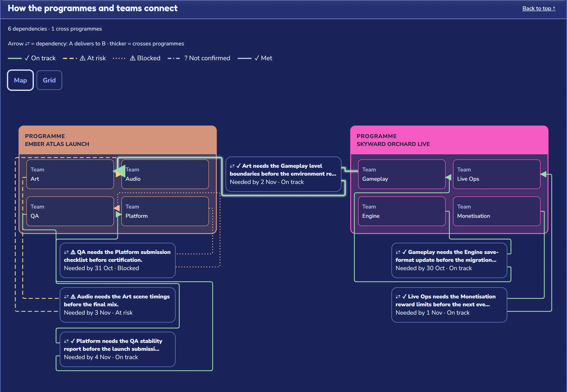The height and width of the screenshot is (392, 567).
Task: Select the Team Platform box
Action: [165, 211]
